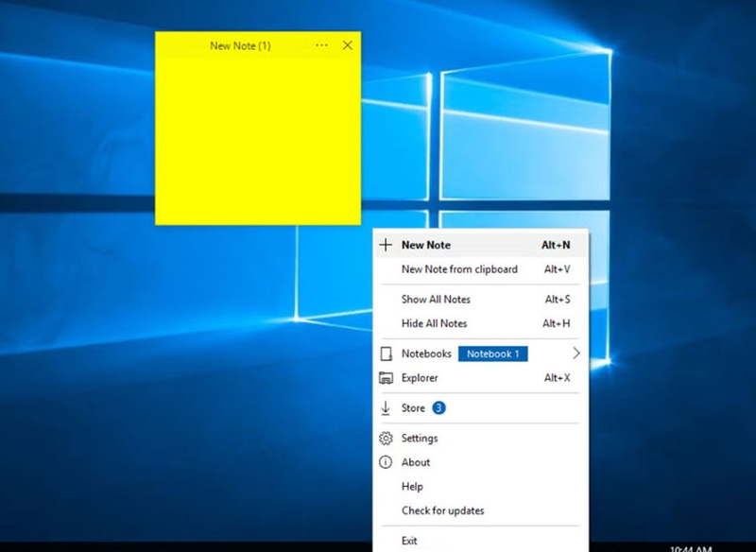Click the New Note (1) title text
The height and width of the screenshot is (552, 756).
click(240, 45)
